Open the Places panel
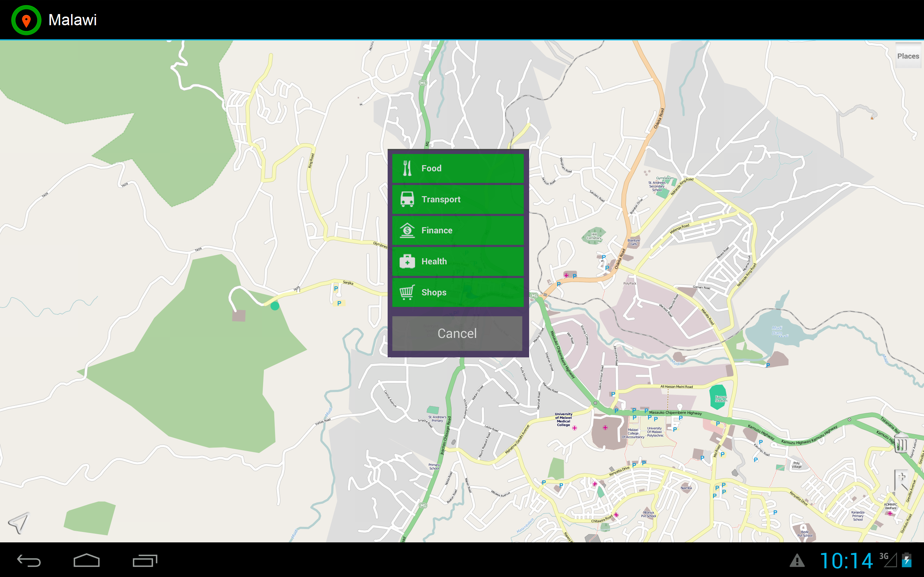Viewport: 924px width, 577px height. point(908,56)
